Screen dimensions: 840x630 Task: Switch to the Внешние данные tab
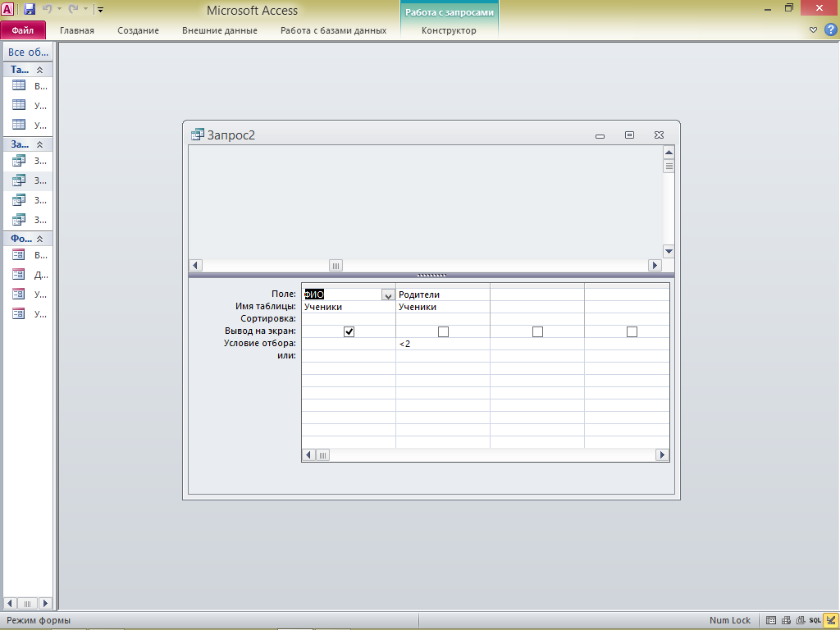coord(220,30)
